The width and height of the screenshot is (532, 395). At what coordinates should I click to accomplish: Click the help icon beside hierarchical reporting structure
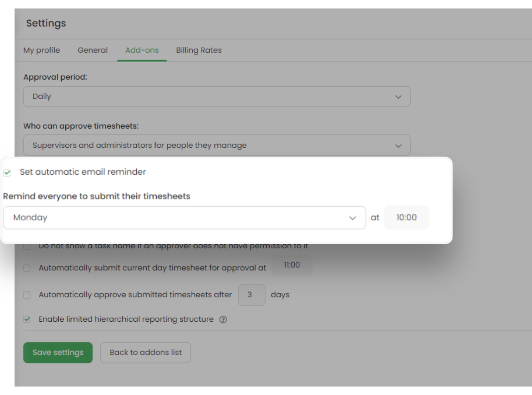(223, 319)
